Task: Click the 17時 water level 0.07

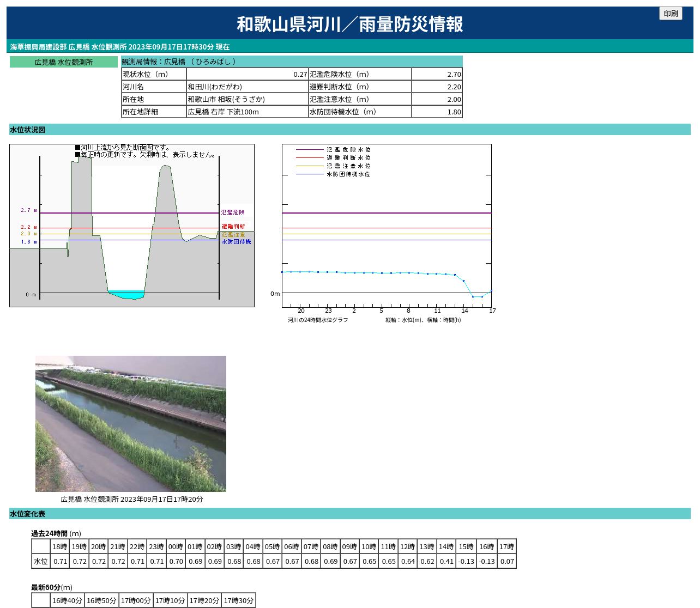Action: [507, 561]
